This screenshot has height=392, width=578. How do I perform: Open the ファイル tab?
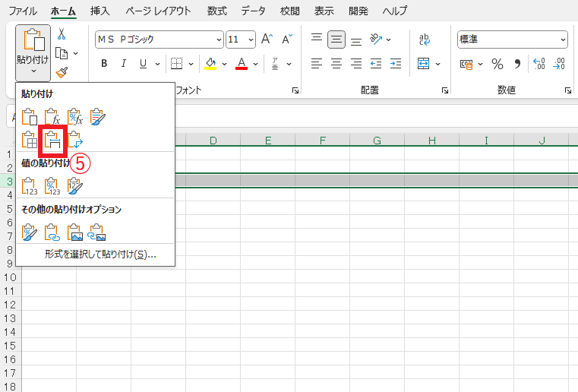[23, 11]
